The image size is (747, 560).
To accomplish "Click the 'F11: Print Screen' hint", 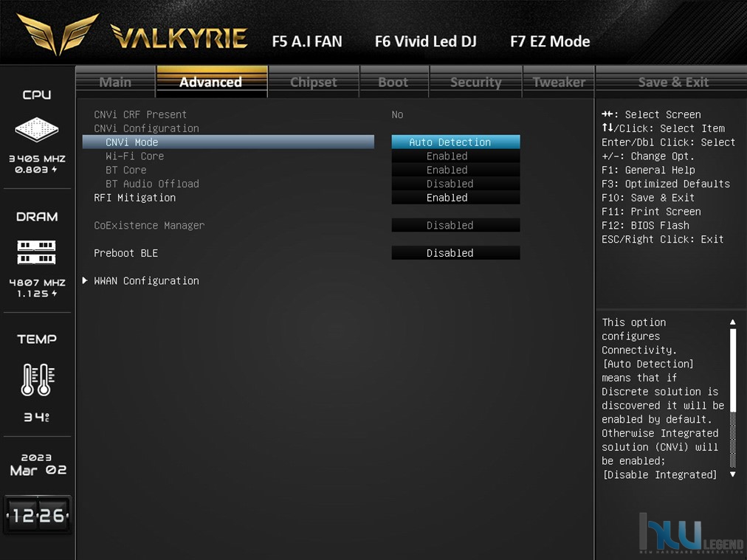I will point(651,212).
